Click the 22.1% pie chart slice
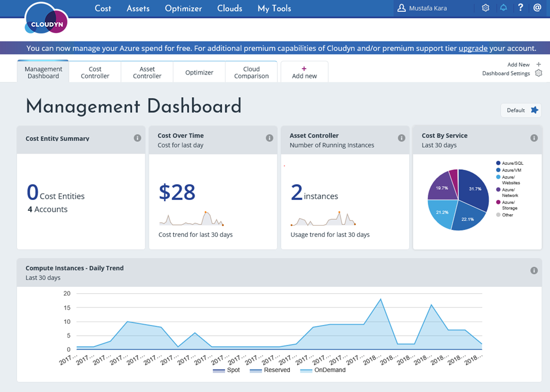This screenshot has height=392, width=550. coord(468,218)
